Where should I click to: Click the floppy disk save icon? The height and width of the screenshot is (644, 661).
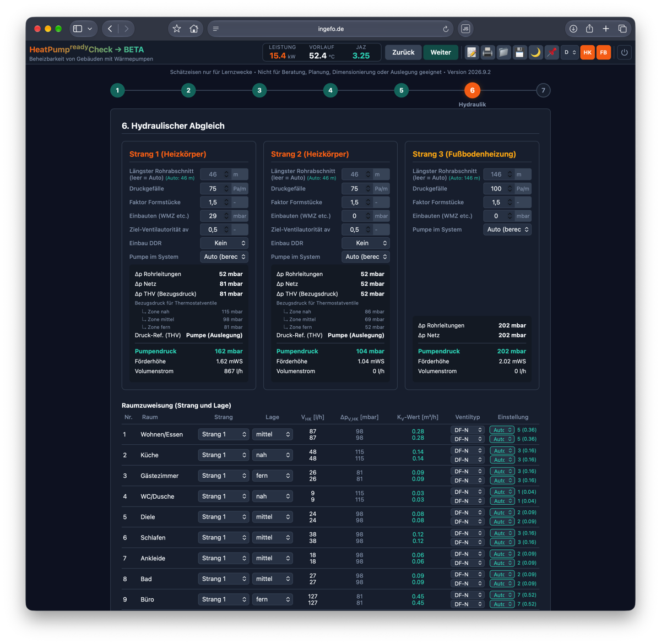pyautogui.click(x=519, y=52)
